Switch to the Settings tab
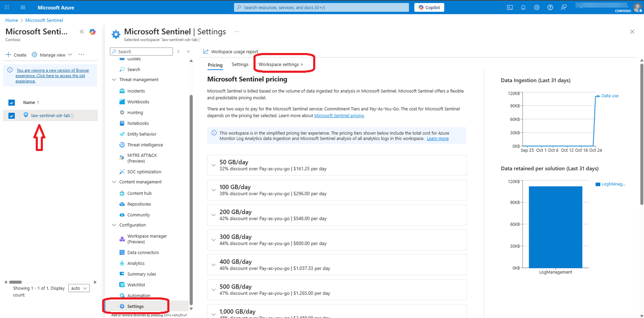The image size is (644, 318). click(x=240, y=64)
